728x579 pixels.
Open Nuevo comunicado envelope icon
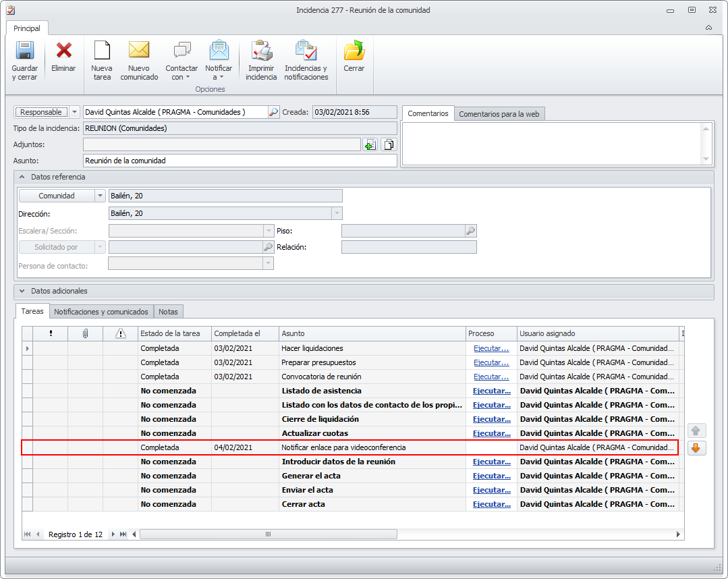[139, 51]
